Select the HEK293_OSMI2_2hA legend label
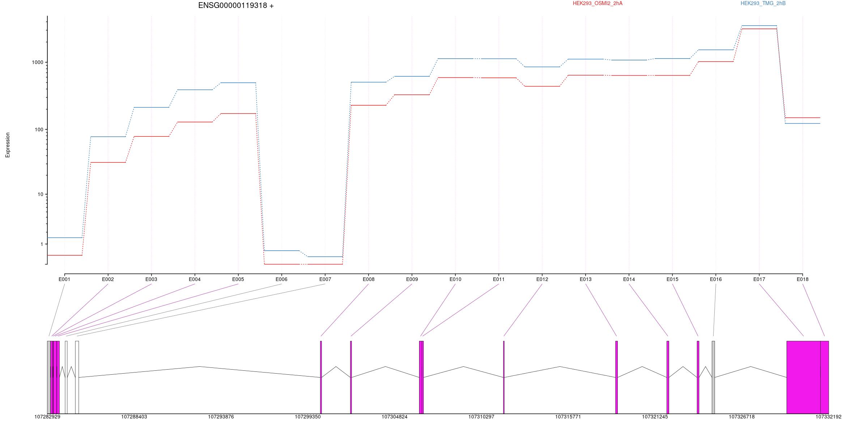The image size is (868, 434). (597, 3)
